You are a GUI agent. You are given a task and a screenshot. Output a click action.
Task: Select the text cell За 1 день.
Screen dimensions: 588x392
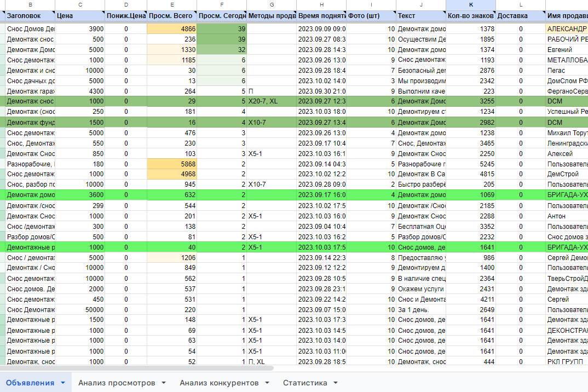point(421,310)
